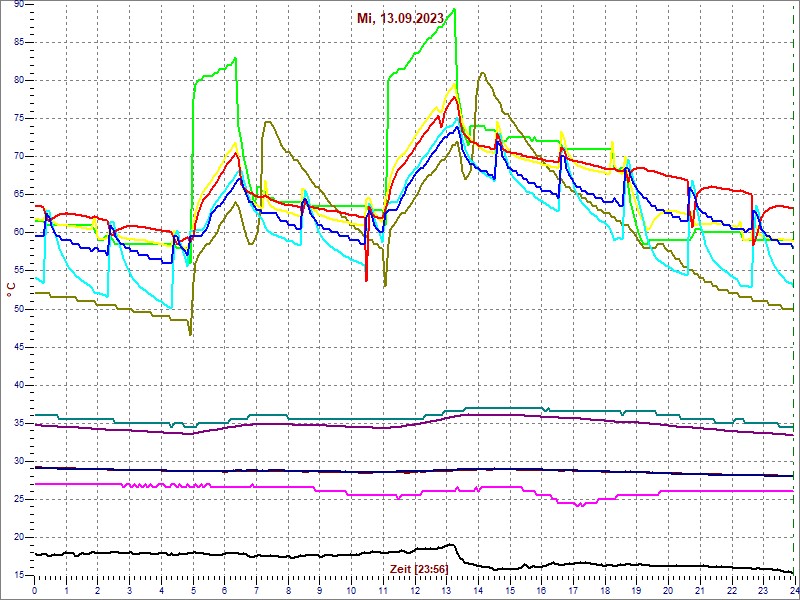
Task: Click the chart date title Mi, 13.09.2023
Action: [x=400, y=19]
